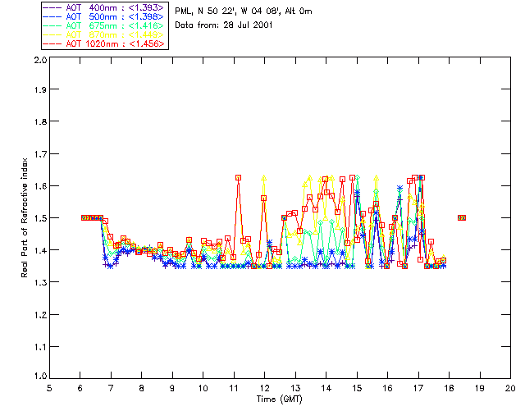
Task: Click the text 'Data from: 28 Jul 2001'
Action: [x=224, y=25]
